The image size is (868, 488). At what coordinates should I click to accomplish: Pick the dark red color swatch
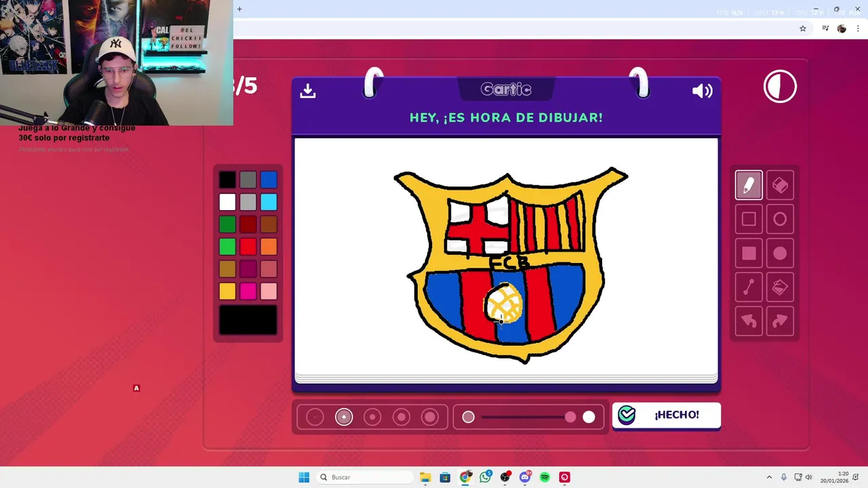[248, 224]
